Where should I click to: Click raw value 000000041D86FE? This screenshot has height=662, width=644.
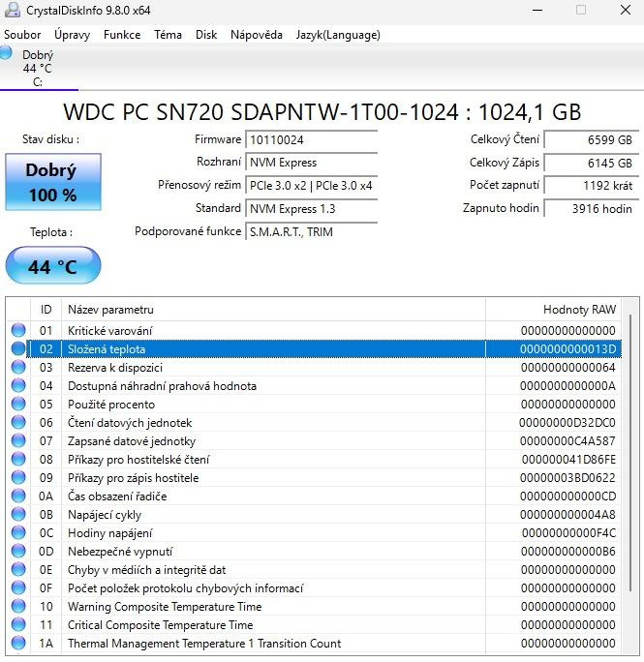point(568,460)
